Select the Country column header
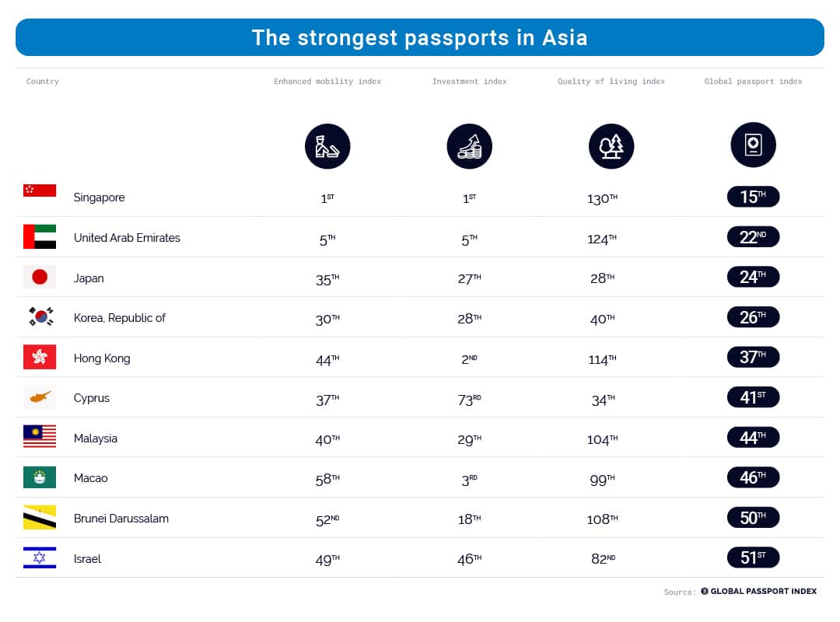 [43, 82]
